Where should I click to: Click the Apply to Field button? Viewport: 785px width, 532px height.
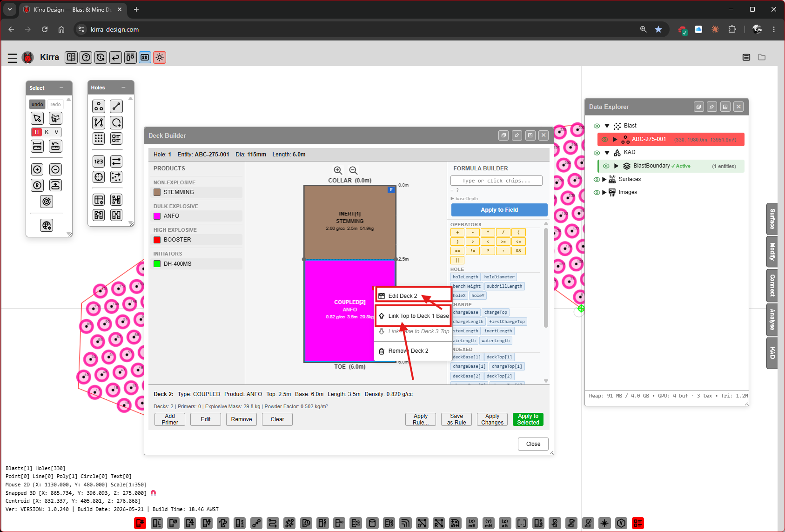pos(499,210)
